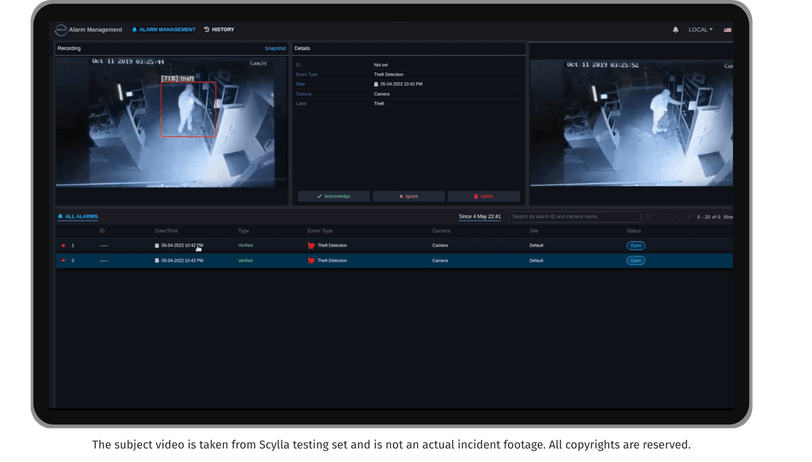812x462 pixels.
Task: Click the snapshot image on the right
Action: click(631, 123)
